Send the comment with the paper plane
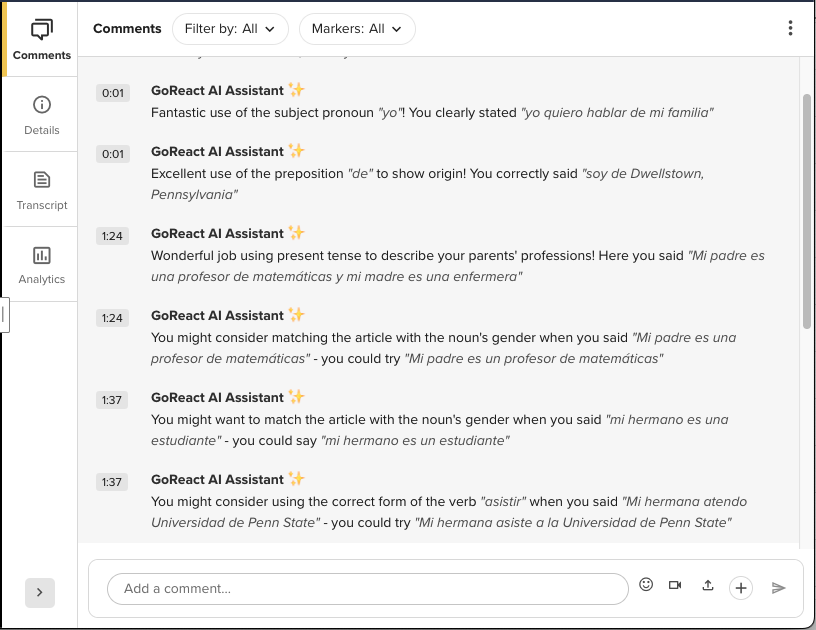 779,588
